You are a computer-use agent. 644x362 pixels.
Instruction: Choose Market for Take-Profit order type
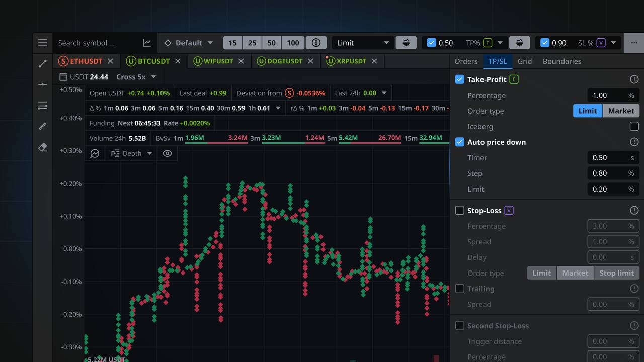[621, 111]
